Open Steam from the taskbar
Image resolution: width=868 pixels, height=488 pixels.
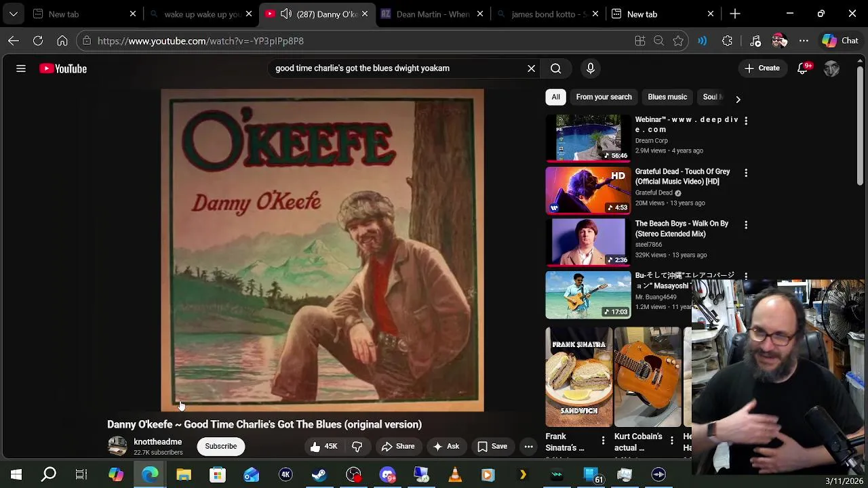click(x=319, y=474)
